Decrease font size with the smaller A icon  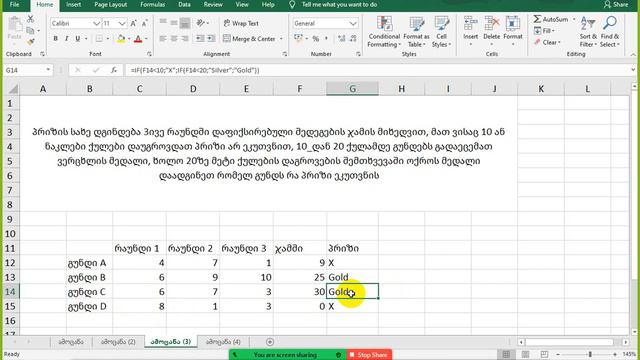point(144,23)
